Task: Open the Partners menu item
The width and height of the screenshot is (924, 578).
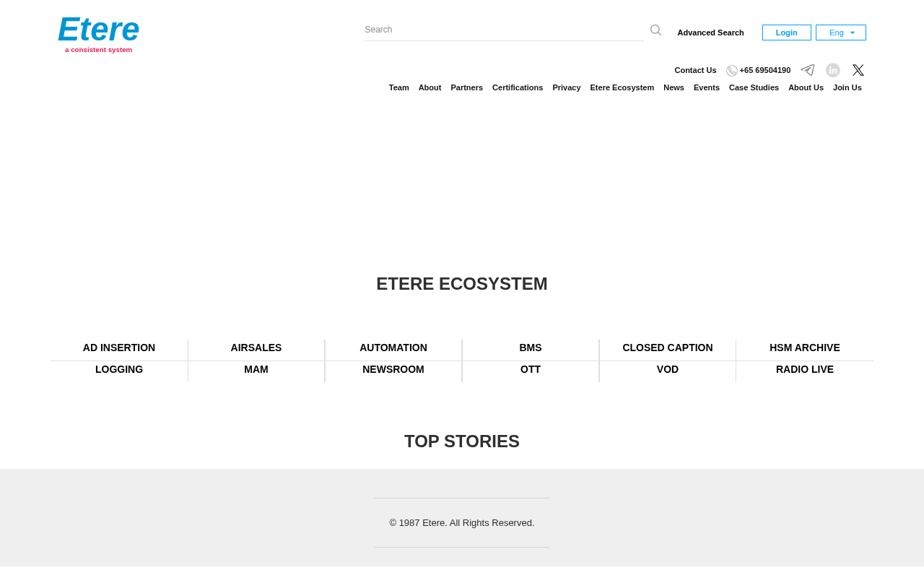Action: (x=467, y=87)
